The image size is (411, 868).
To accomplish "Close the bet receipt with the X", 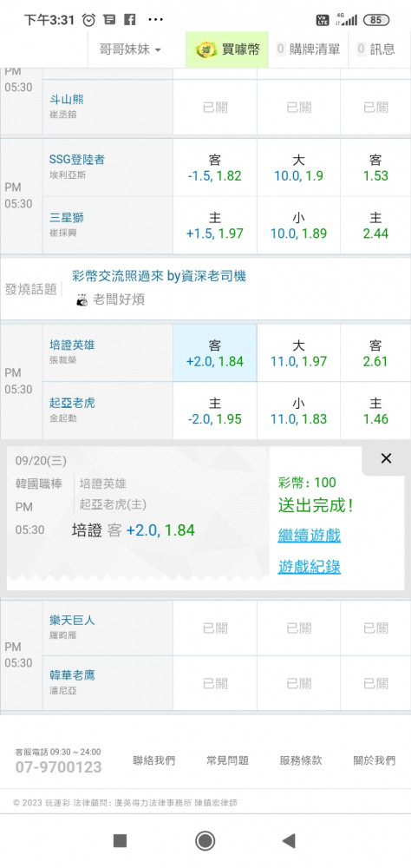I will [386, 458].
